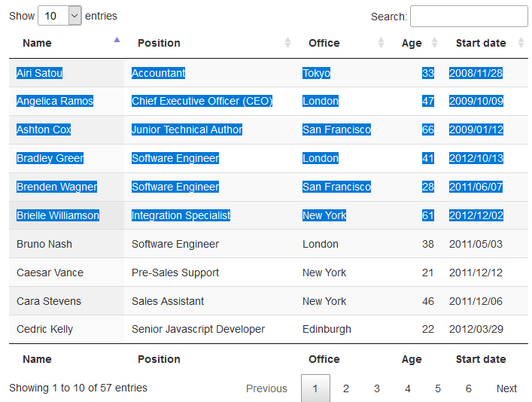Click the Position column sort arrows
The height and width of the screenshot is (402, 532).
(287, 43)
